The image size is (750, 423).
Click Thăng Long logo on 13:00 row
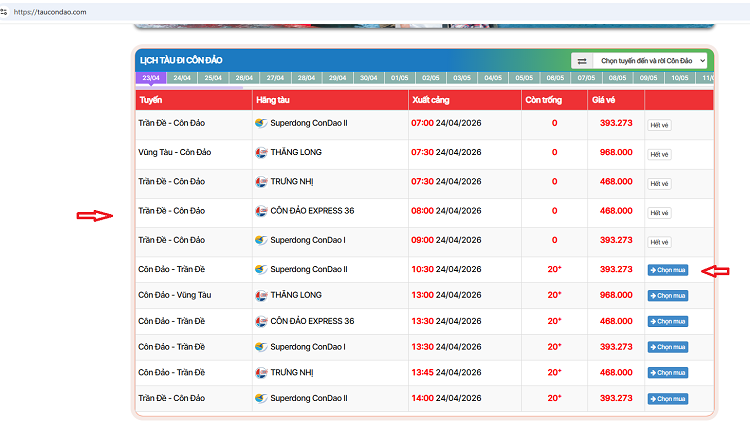tap(261, 295)
